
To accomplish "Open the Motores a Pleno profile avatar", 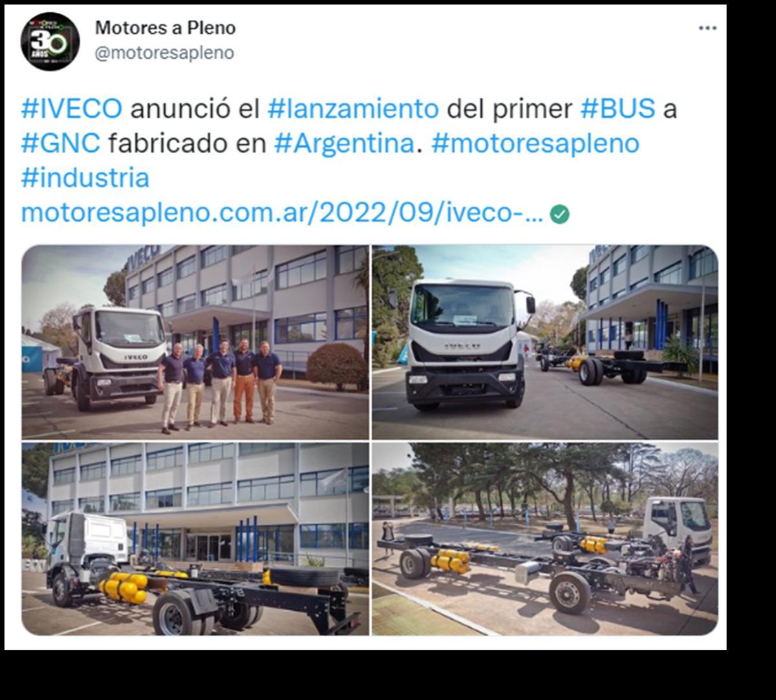I will [x=50, y=41].
